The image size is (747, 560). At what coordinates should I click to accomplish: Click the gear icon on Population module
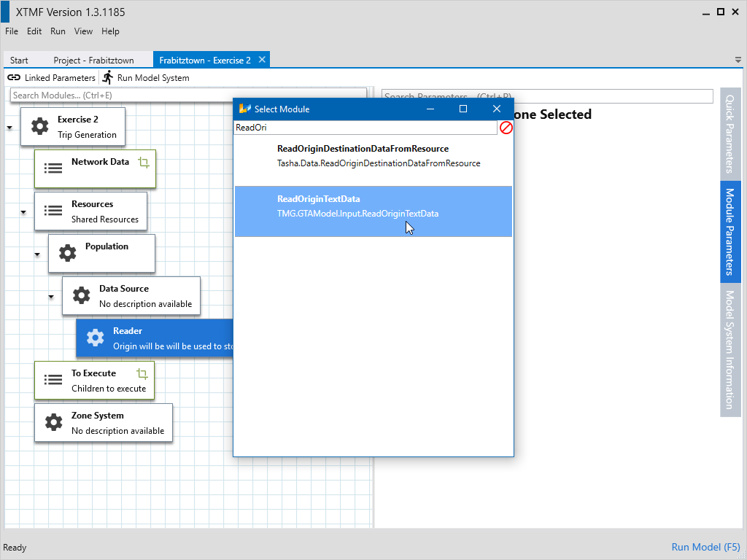point(67,253)
